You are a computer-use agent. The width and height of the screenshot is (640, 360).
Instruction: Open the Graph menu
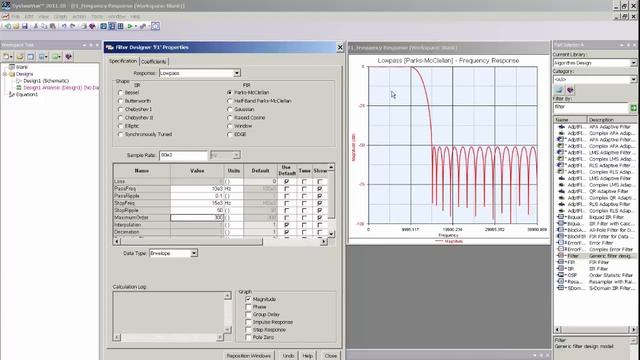pyautogui.click(x=60, y=16)
